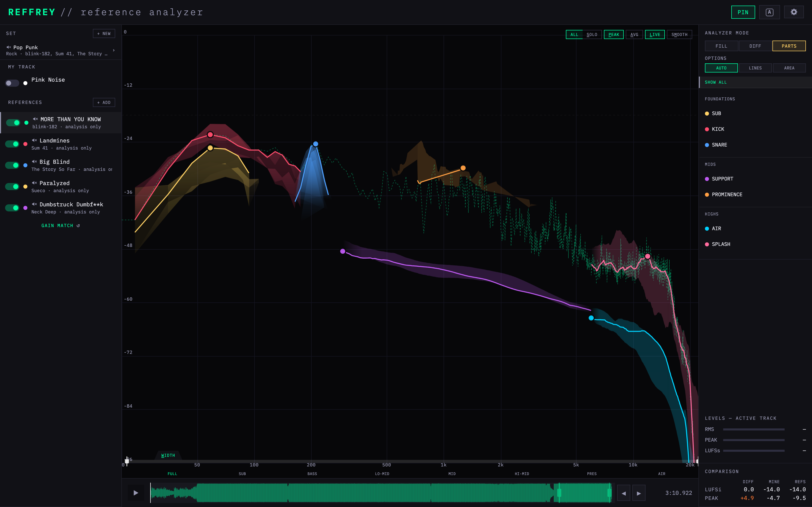Enable the Pink Noise track toggle

tap(12, 83)
